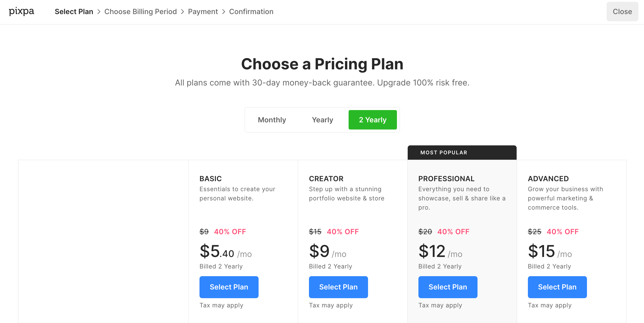Select Plan for the Professional tier
This screenshot has width=644, height=323.
tap(448, 287)
